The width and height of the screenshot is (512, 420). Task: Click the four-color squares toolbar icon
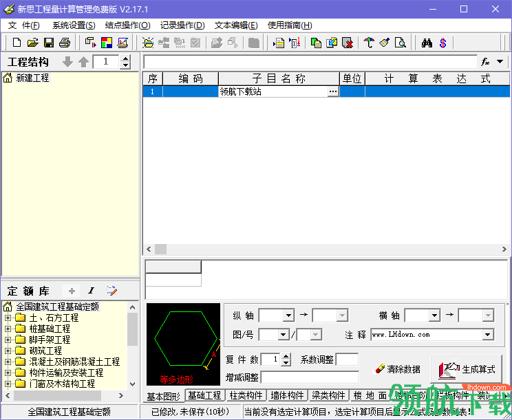[107, 43]
